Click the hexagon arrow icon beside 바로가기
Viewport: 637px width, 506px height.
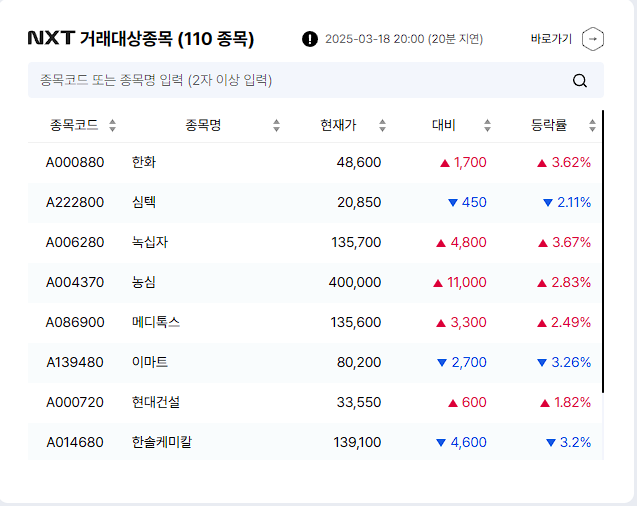(x=593, y=39)
